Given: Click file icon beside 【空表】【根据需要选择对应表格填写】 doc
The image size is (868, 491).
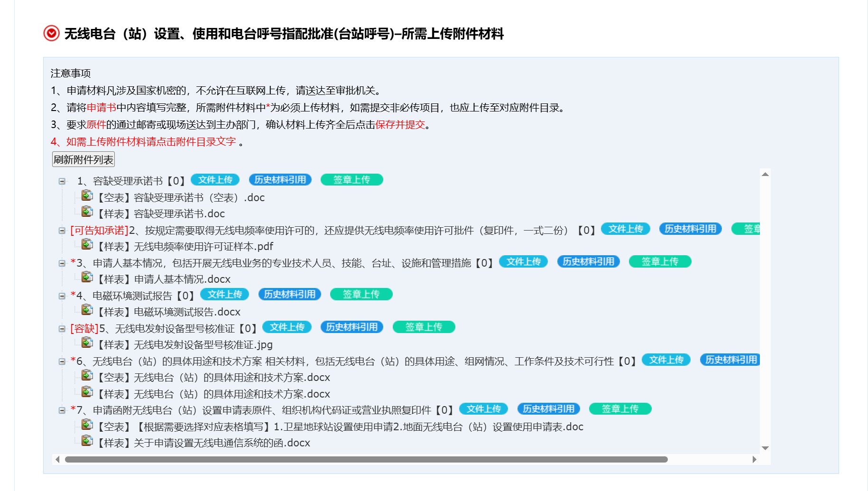Looking at the screenshot, I should coord(87,425).
